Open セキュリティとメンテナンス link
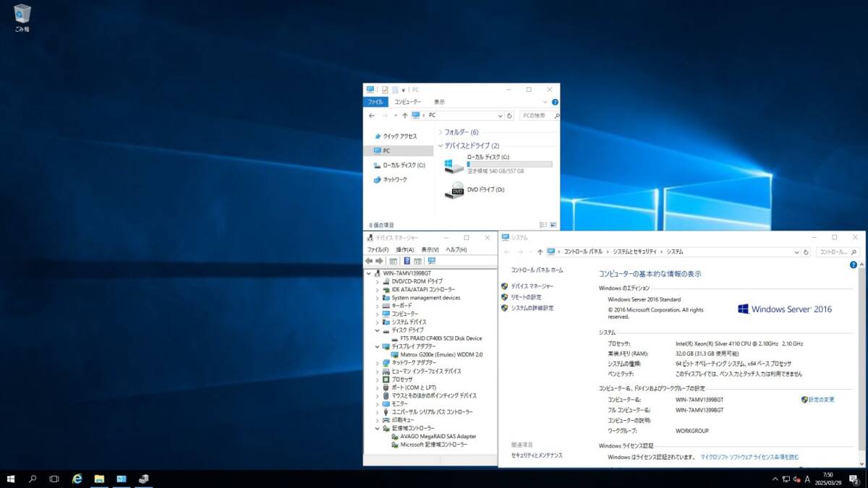Viewport: 868px width, 488px height. click(537, 455)
